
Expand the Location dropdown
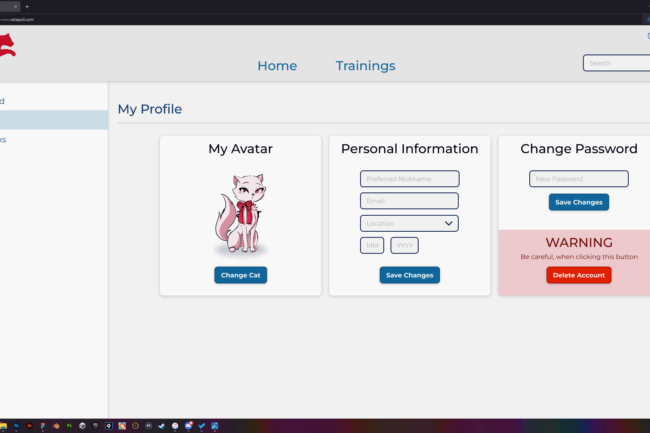pos(408,223)
